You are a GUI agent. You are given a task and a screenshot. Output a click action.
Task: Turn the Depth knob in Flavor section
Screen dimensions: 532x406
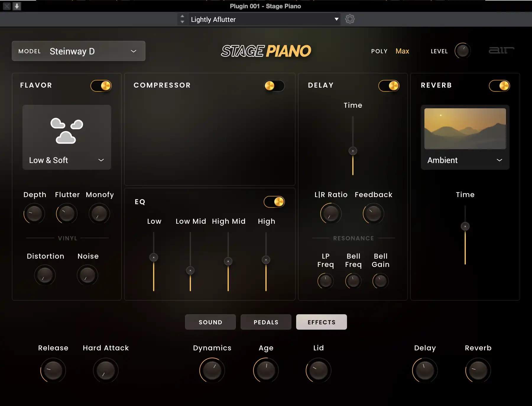point(34,213)
